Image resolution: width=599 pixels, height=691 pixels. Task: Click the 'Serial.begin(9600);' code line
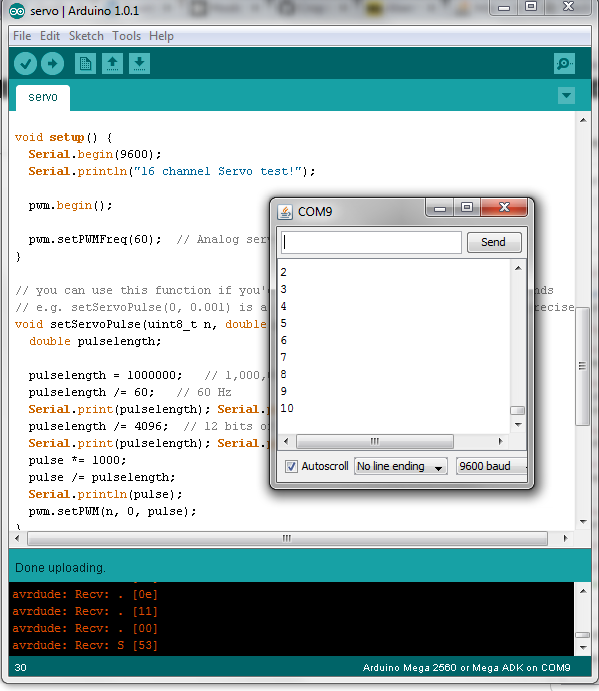tap(95, 154)
